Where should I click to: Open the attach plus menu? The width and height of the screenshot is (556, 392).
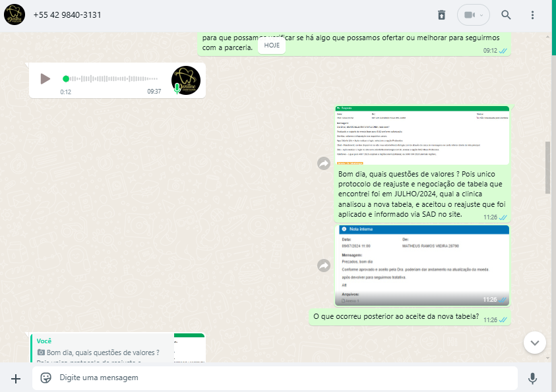tap(16, 379)
